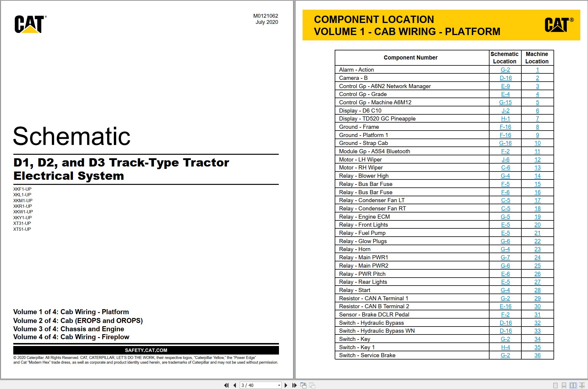Open F-6 link for Relay - Bus Bar Fuse
This screenshot has width=588, height=389.
point(505,192)
